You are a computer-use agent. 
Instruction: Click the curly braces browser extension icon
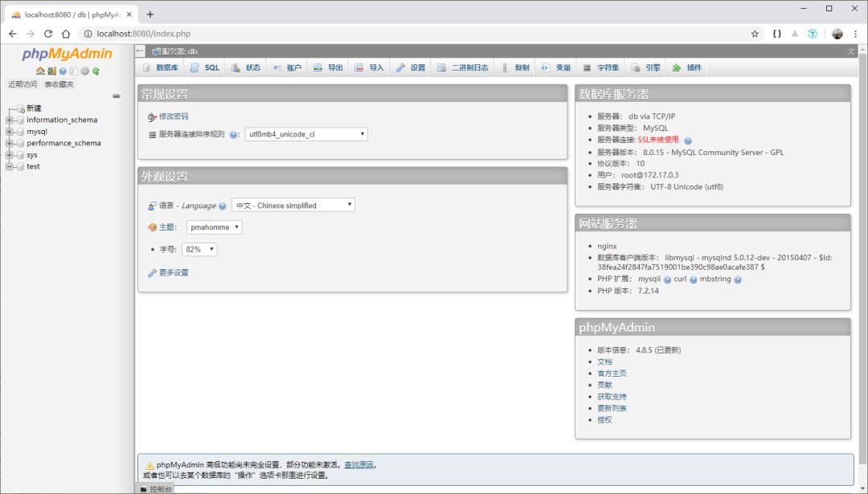click(x=776, y=34)
